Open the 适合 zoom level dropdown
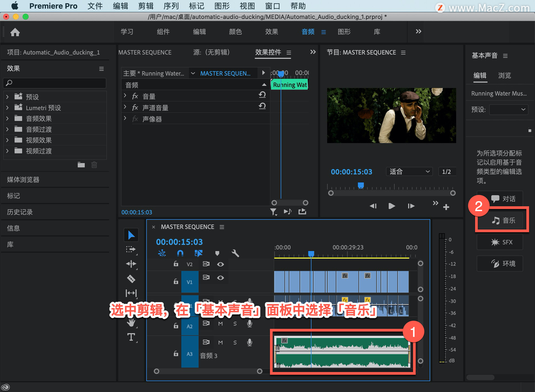Viewport: 535px width, 392px height. click(x=409, y=172)
